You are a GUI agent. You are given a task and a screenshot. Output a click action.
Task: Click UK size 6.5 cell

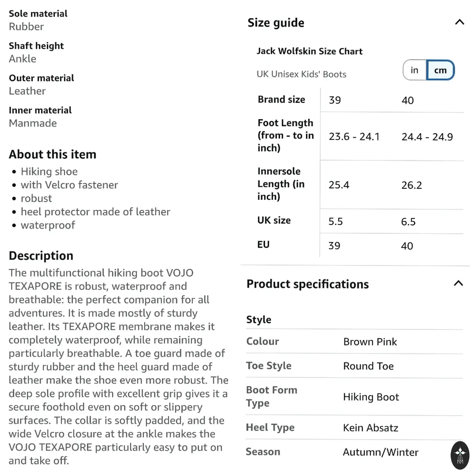pos(408,222)
